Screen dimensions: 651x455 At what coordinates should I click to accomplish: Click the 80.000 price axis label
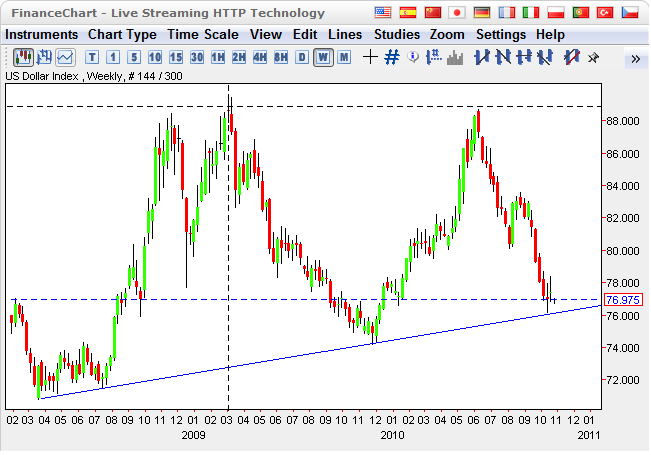tap(623, 251)
